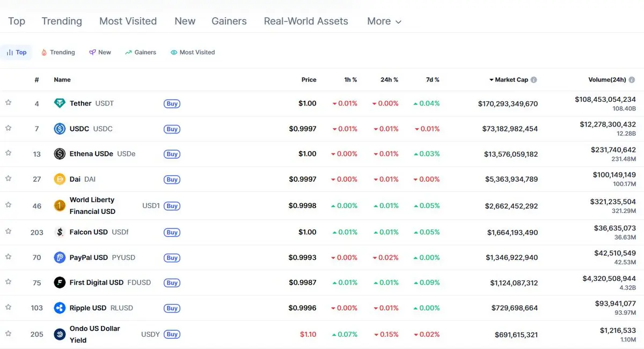Click the Tether coin logo

coord(60,103)
